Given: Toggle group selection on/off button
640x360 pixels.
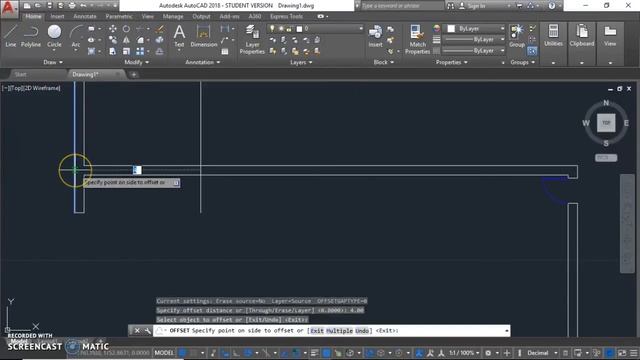Looking at the screenshot, I should click(532, 51).
